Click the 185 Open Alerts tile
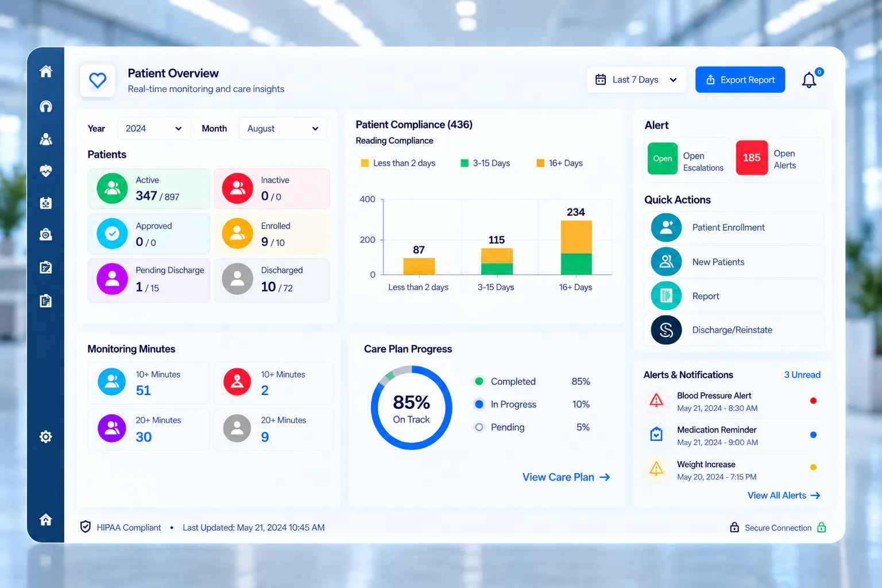882x588 pixels. point(779,160)
